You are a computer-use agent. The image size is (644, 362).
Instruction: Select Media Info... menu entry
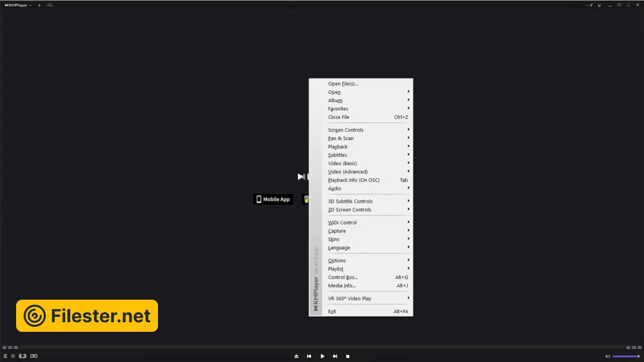[342, 286]
